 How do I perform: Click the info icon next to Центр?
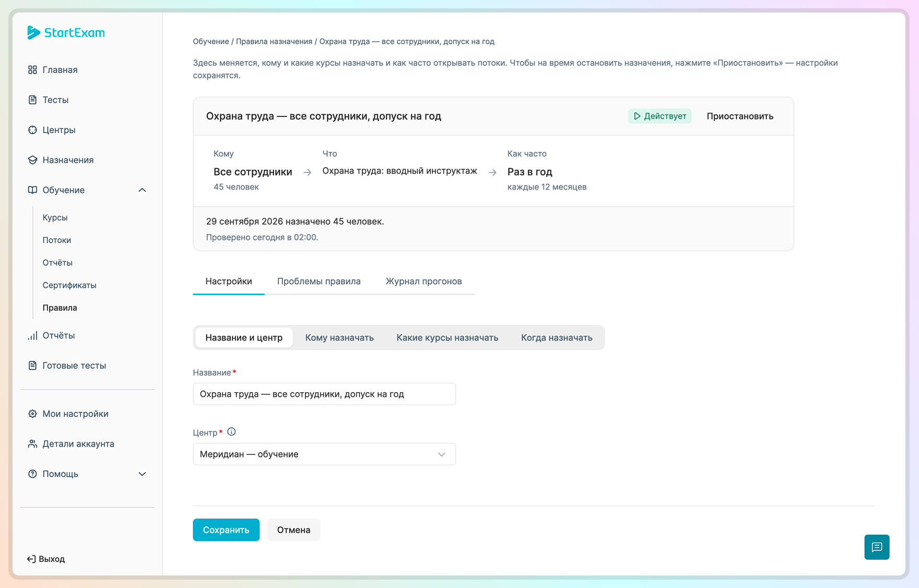pos(231,432)
